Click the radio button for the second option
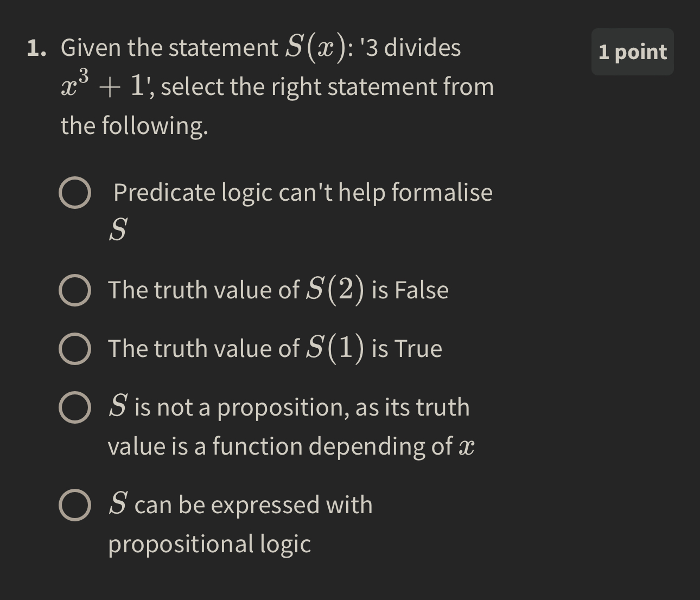 point(75,290)
